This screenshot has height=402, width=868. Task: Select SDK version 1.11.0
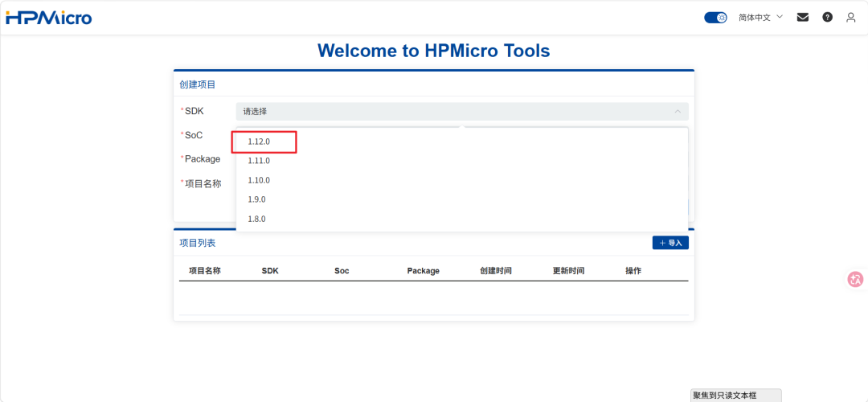pos(462,161)
